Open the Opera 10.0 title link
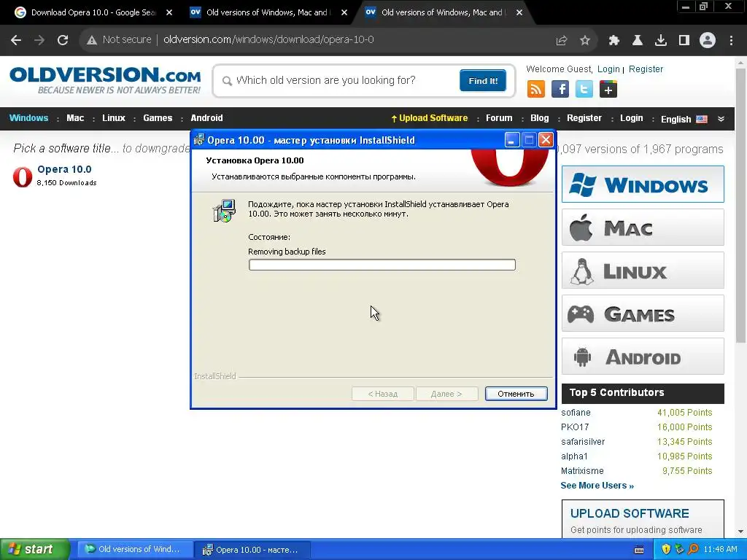Image resolution: width=747 pixels, height=560 pixels. click(64, 169)
